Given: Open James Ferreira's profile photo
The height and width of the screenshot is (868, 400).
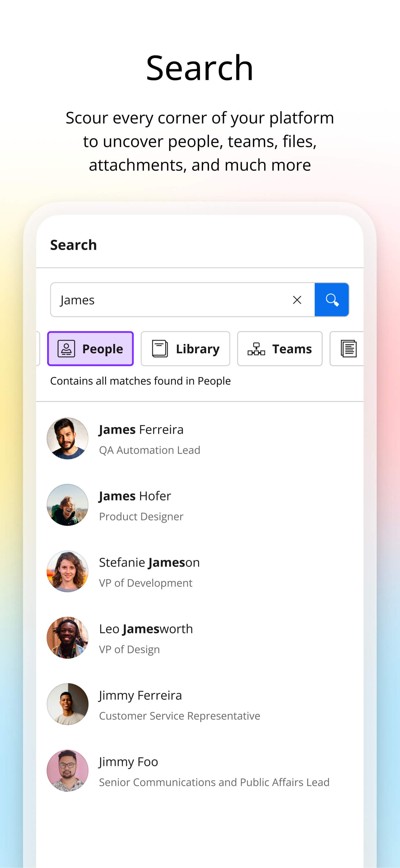Looking at the screenshot, I should click(x=68, y=438).
